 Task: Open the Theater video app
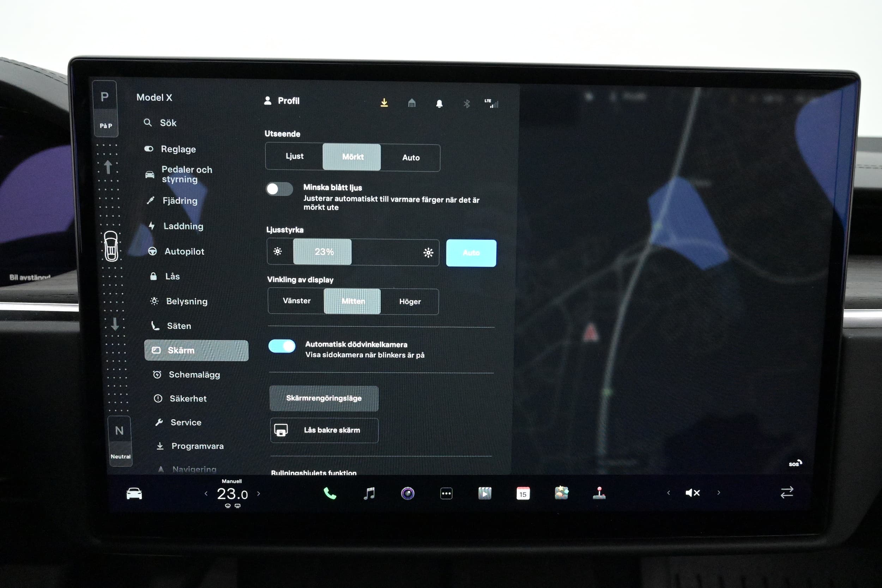(484, 493)
